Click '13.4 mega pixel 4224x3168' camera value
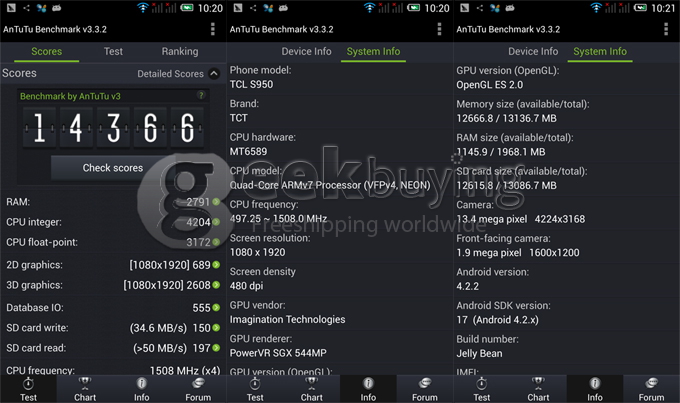This screenshot has width=680, height=403. 521,219
